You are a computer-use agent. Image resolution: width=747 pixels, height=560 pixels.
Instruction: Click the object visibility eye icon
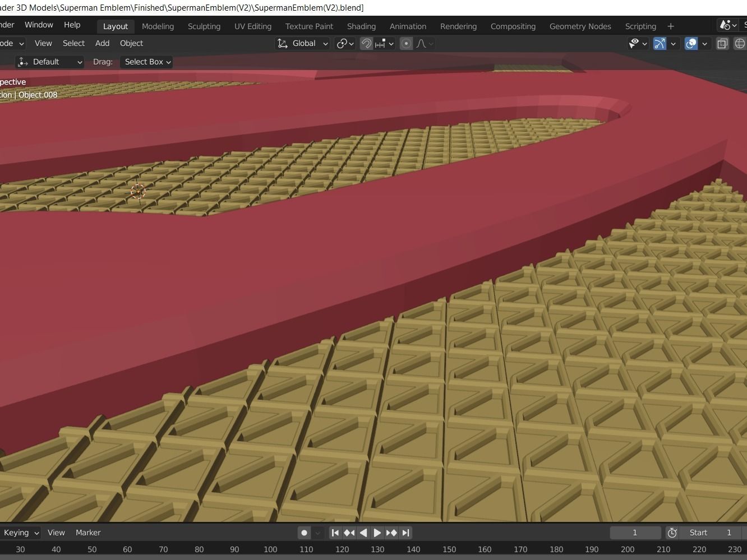coord(634,43)
